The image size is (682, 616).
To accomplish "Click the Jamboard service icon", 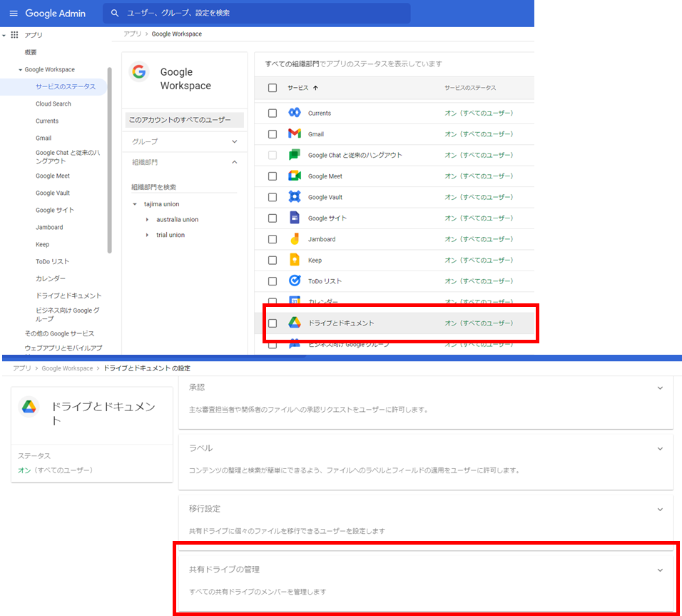I will (295, 239).
